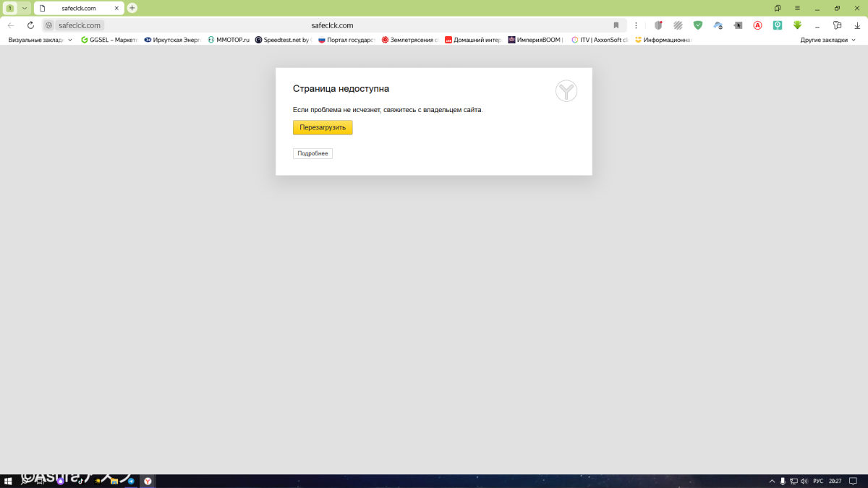Open the tab group counter labeled 1
Screen dimensions: 868x488
click(x=10, y=8)
